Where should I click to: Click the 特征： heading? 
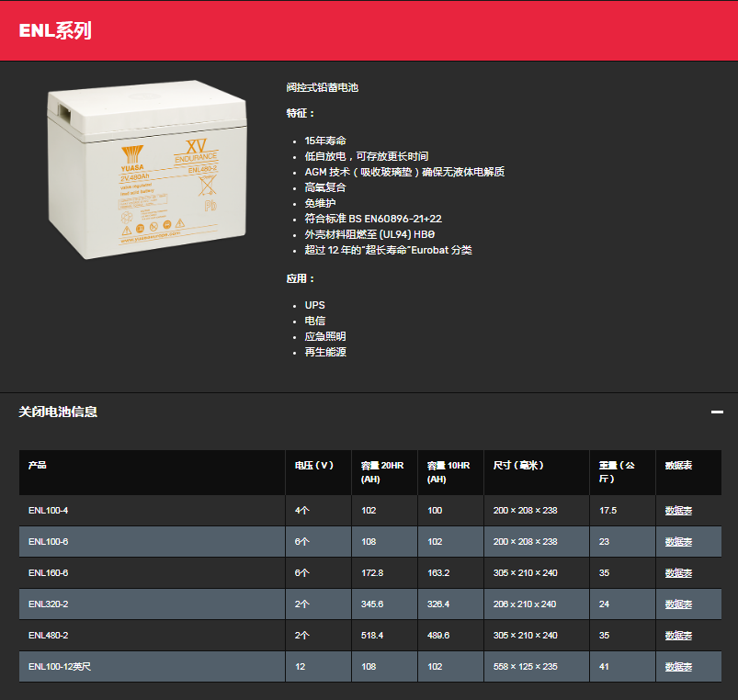(x=301, y=113)
